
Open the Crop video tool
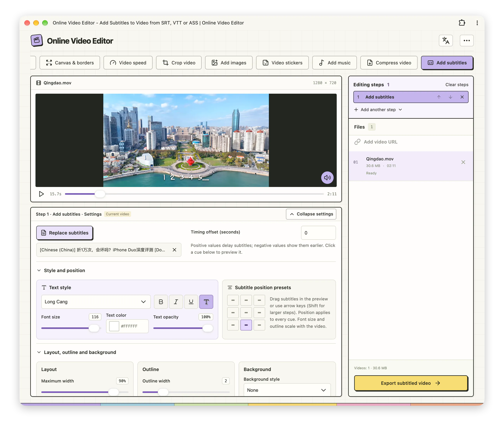coord(179,63)
